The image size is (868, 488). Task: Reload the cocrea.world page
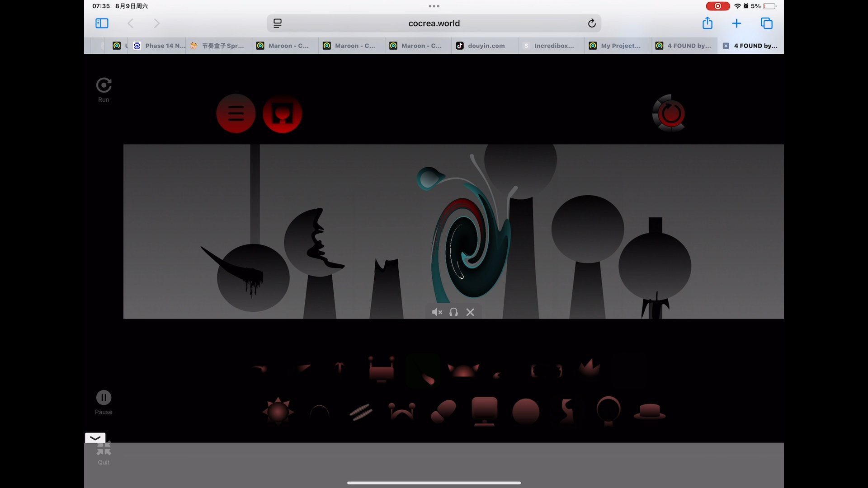pyautogui.click(x=591, y=23)
